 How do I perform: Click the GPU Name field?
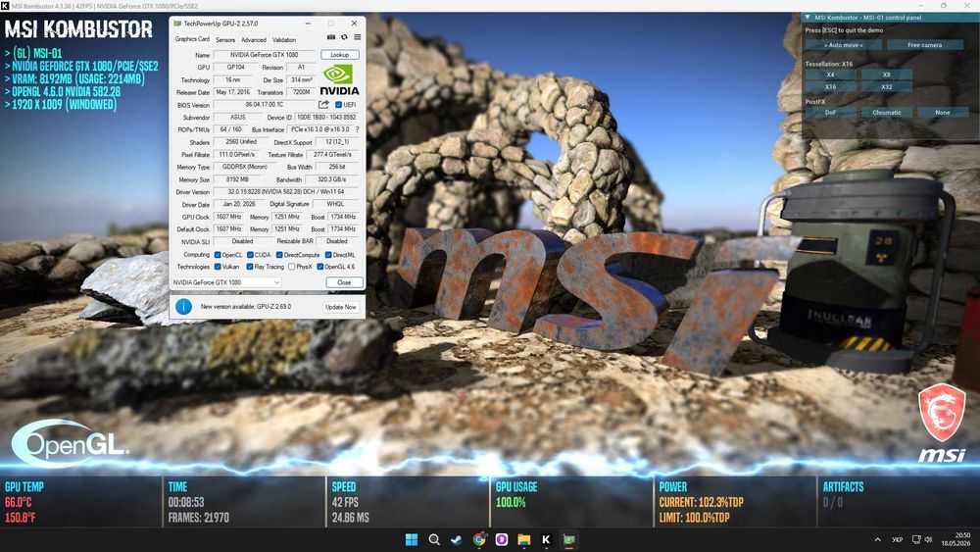pyautogui.click(x=265, y=55)
